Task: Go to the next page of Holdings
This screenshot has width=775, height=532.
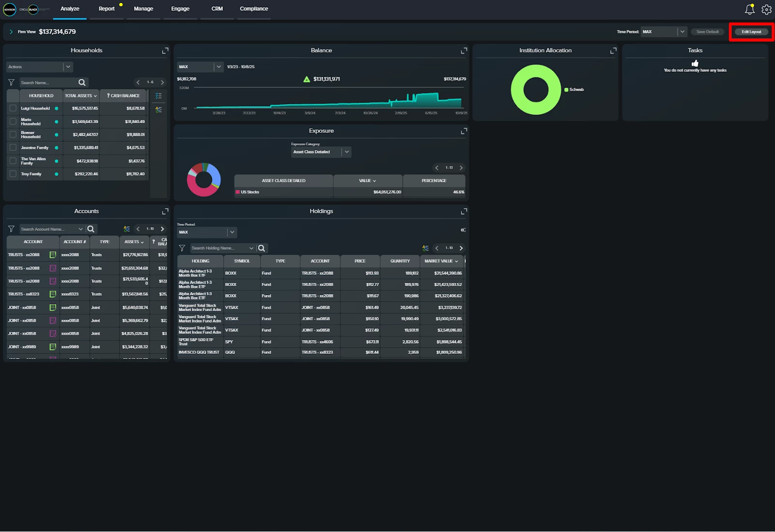Action: pyautogui.click(x=461, y=248)
